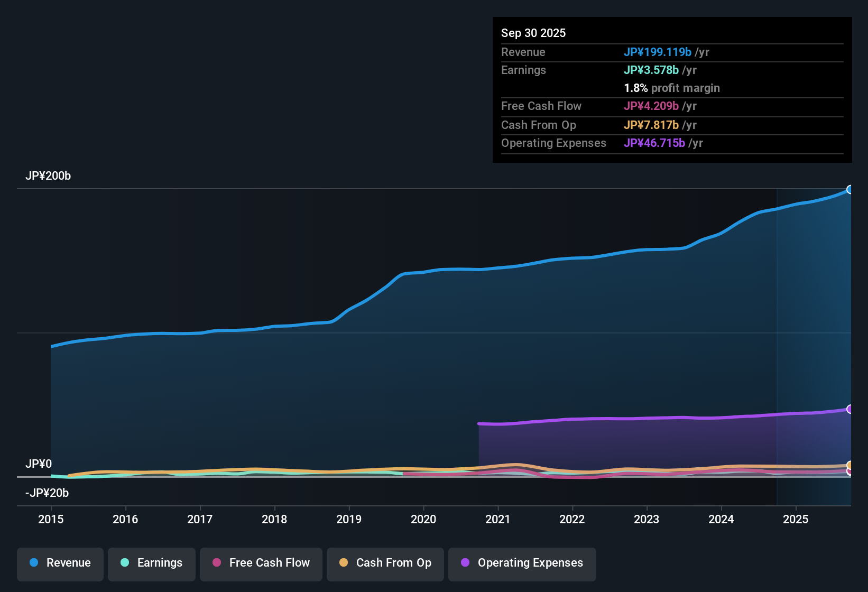Image resolution: width=868 pixels, height=592 pixels.
Task: Click the purple Operating Expenses dot icon
Action: pos(465,563)
